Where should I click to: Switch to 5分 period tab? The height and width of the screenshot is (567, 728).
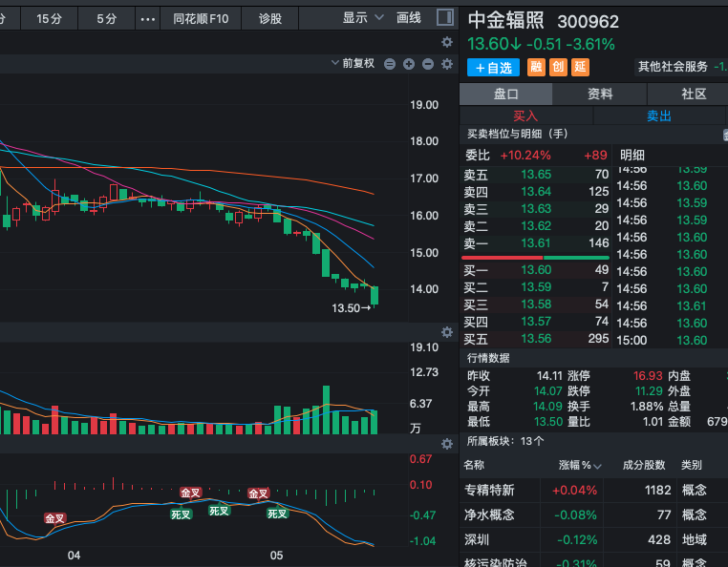106,19
